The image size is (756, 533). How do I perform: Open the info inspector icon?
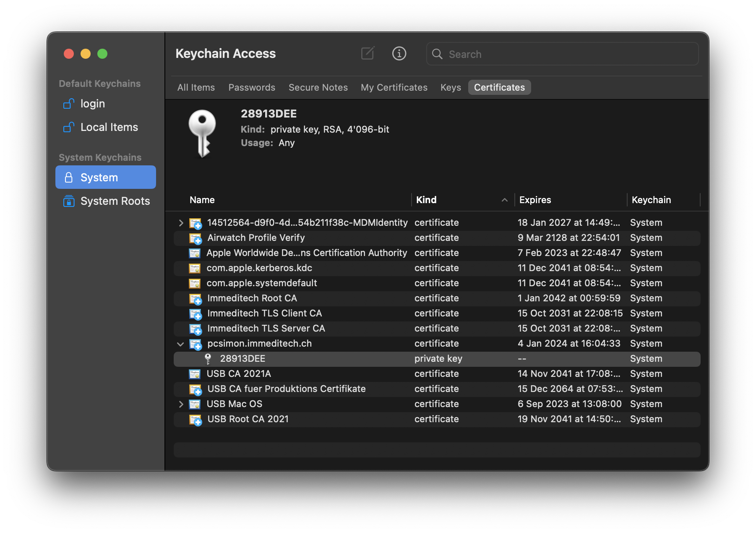pos(399,53)
